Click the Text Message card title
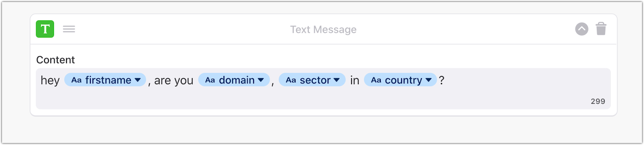Viewport: 644px width, 145px height. click(323, 30)
